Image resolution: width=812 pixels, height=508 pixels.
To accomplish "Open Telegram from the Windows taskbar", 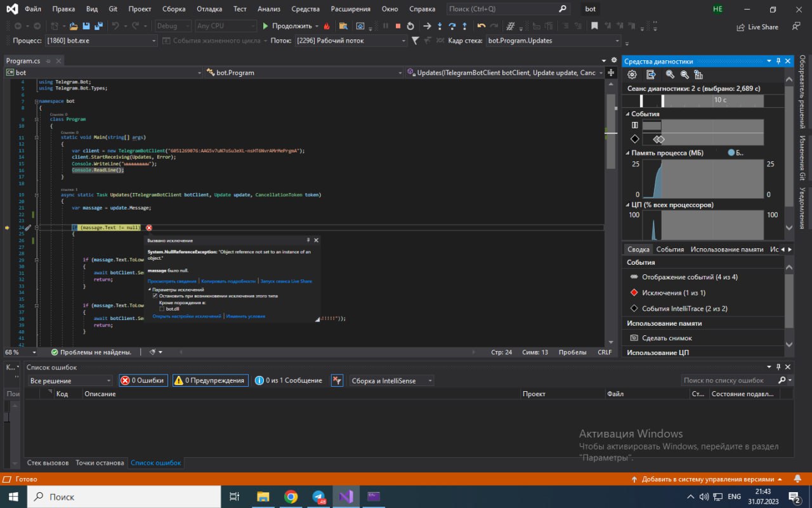I will [x=318, y=497].
